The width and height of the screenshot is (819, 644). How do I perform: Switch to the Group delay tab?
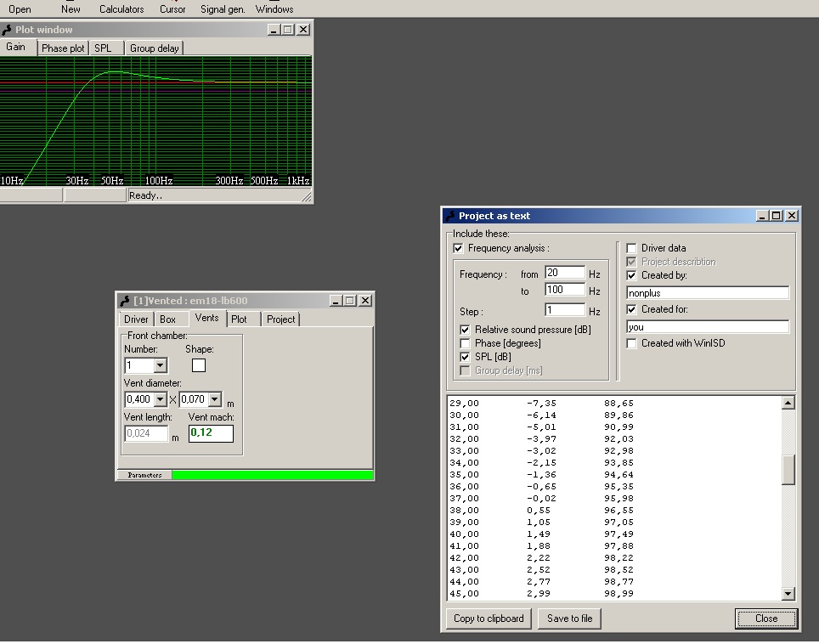point(154,48)
